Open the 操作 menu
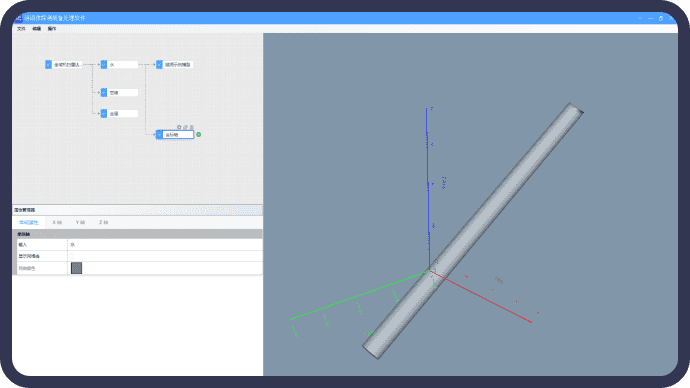690x388 pixels. (51, 29)
